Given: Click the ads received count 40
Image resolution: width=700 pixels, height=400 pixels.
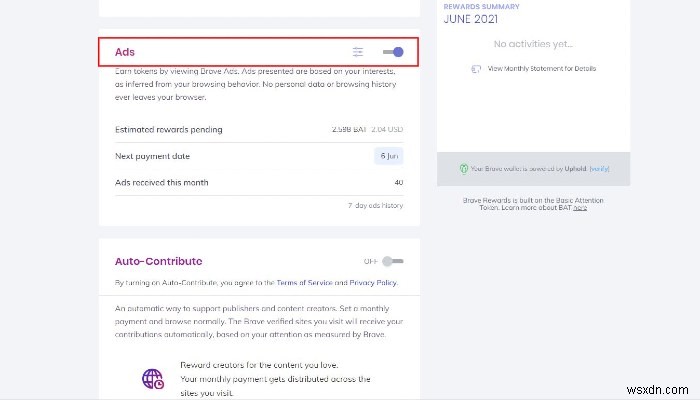Looking at the screenshot, I should [399, 182].
